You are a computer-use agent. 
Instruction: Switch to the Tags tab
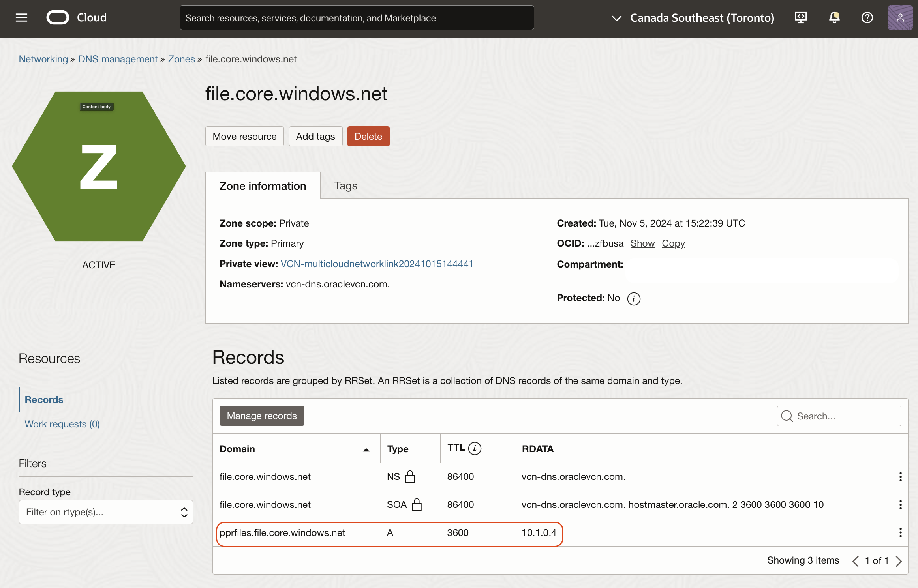[345, 186]
